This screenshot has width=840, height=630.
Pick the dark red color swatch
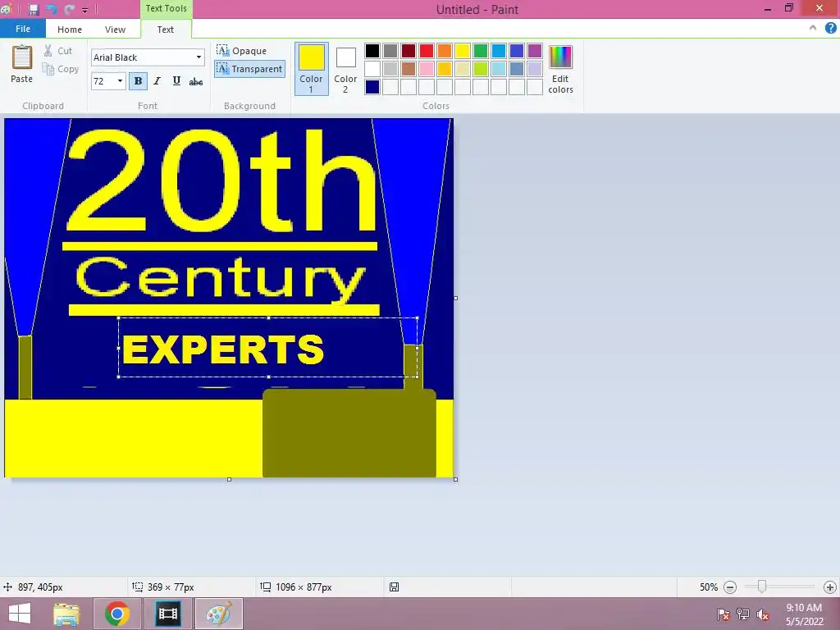click(x=409, y=51)
